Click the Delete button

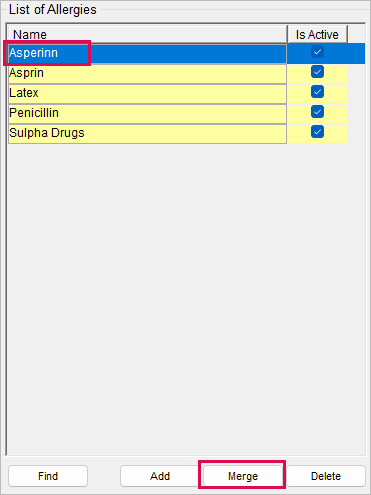point(326,476)
